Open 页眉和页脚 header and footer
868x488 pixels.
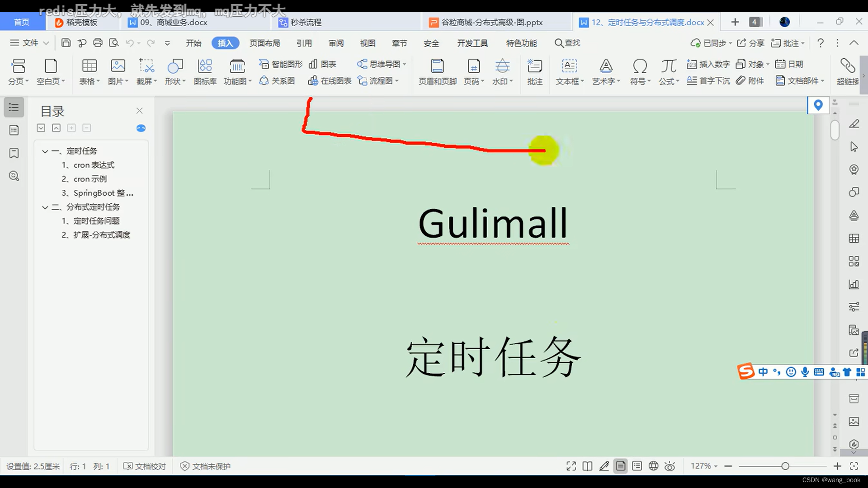pos(437,72)
